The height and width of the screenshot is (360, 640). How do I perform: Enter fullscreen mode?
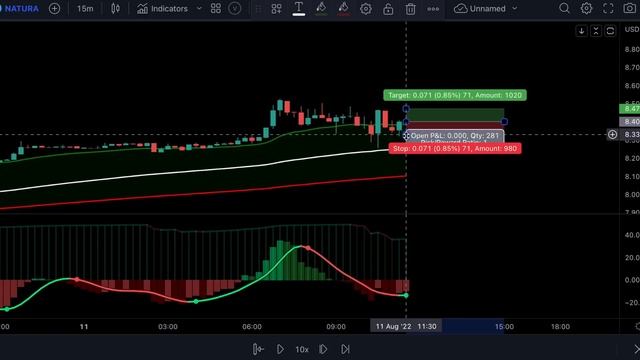[608, 9]
